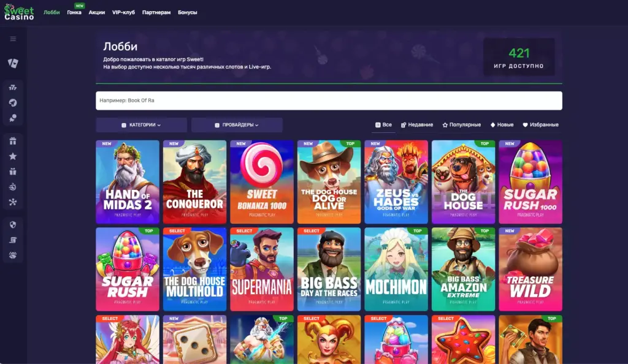Open the КАТЕГОРИИ dropdown

click(x=140, y=124)
